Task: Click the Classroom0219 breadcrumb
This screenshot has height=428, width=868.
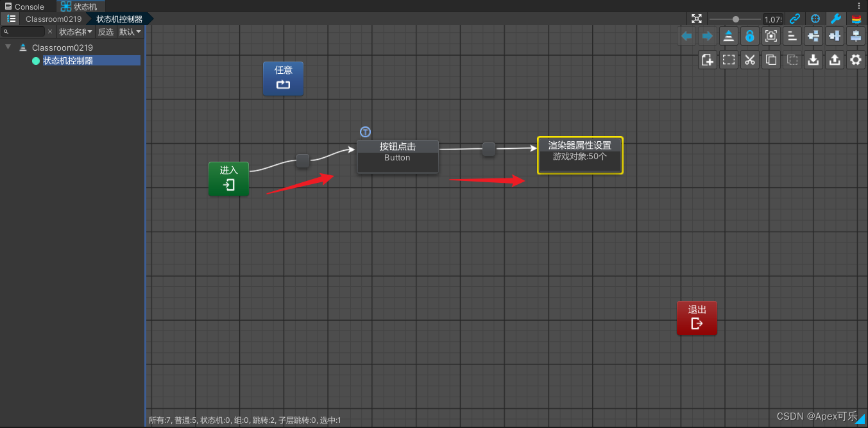Action: click(x=54, y=19)
